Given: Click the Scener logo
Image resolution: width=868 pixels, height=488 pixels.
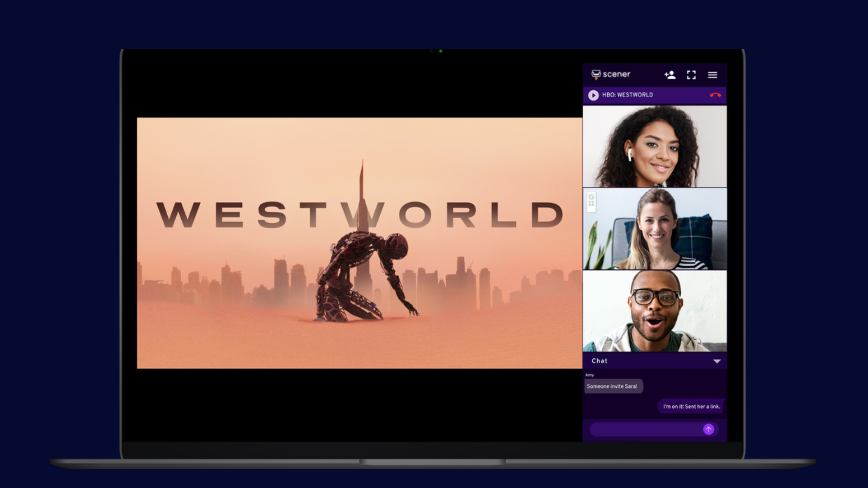Looking at the screenshot, I should coord(611,75).
